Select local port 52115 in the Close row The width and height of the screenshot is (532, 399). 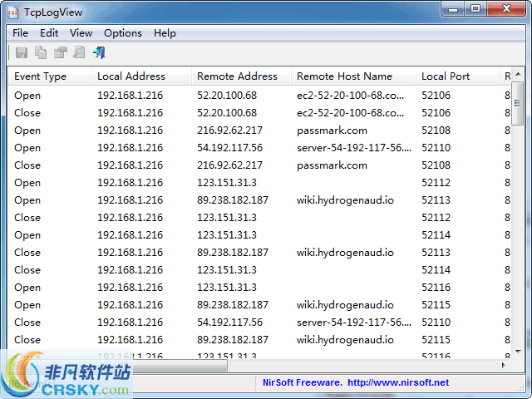tap(436, 340)
